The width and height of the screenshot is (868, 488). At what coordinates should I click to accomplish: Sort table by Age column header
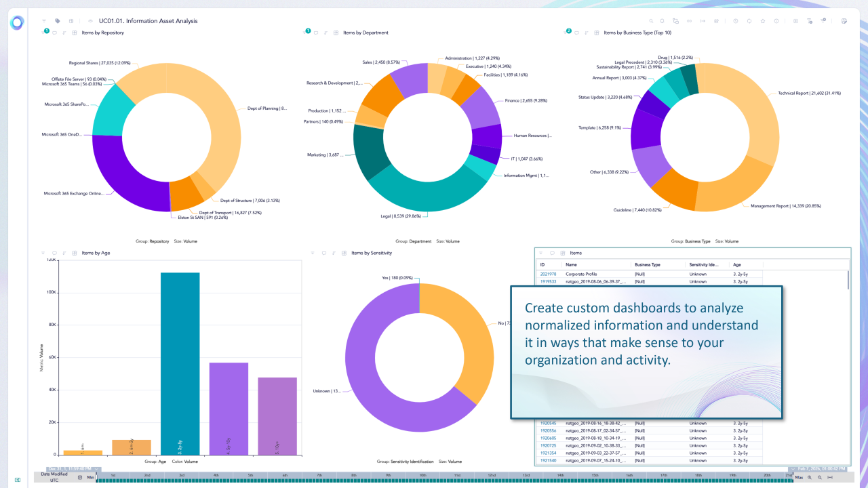point(737,264)
